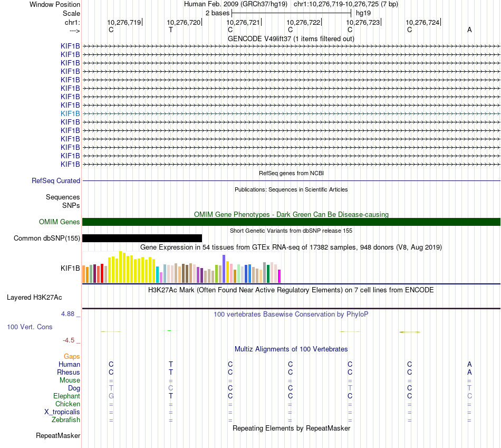The image size is (501, 448).
Task: Click the dark green OMIM gene bar
Action: 291,222
